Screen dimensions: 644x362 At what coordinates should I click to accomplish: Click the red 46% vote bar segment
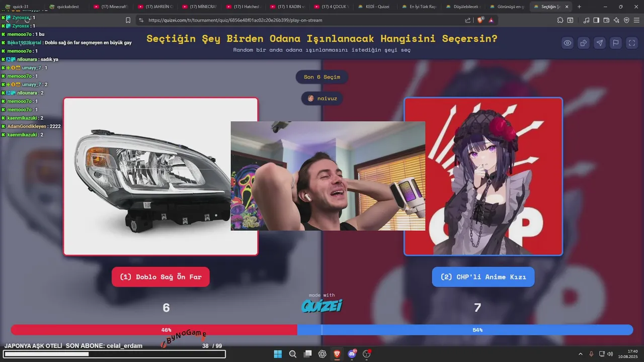pos(154,330)
